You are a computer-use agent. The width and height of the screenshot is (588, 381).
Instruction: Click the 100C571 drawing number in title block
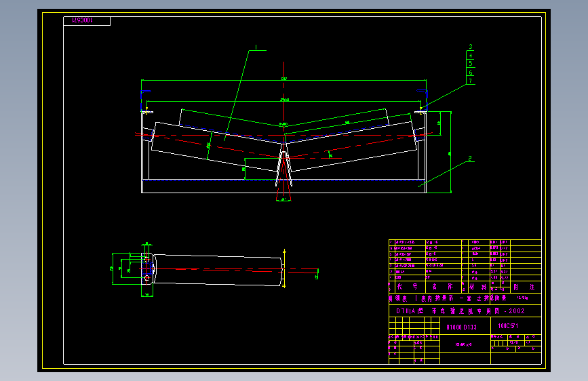click(x=508, y=326)
